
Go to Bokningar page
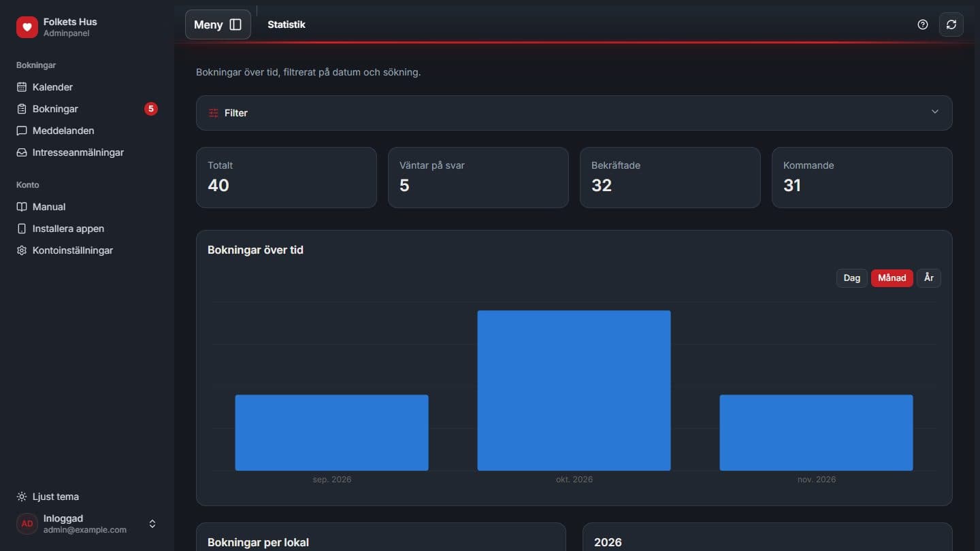point(87,109)
